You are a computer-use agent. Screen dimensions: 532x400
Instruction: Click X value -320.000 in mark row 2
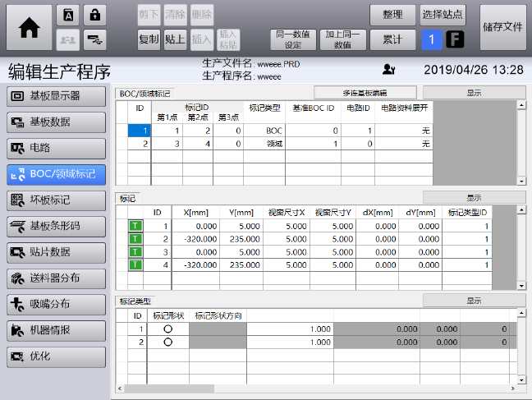click(195, 239)
